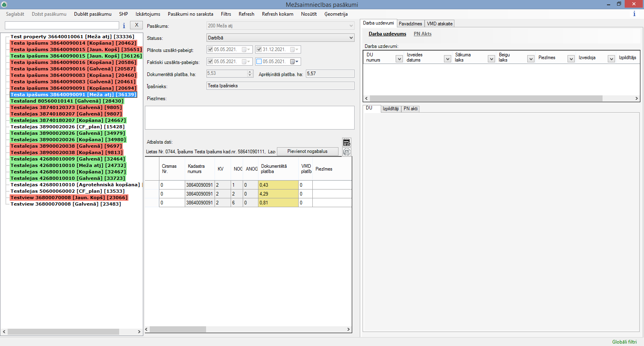Click the info icon next to search box
The width and height of the screenshot is (644, 346).
pyautogui.click(x=124, y=26)
